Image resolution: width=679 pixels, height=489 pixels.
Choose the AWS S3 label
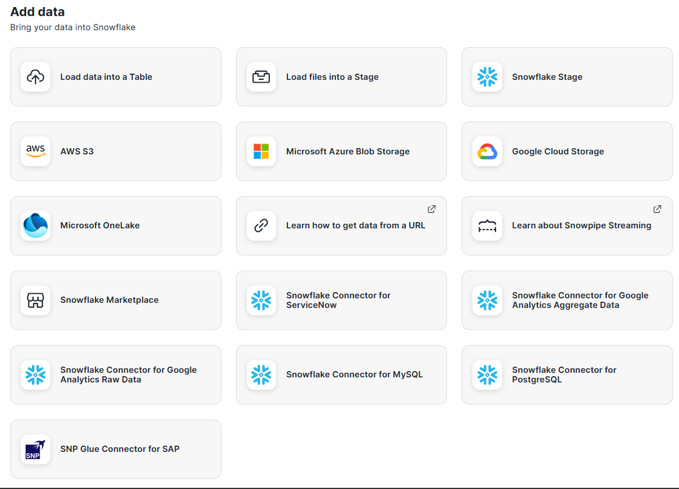point(77,152)
